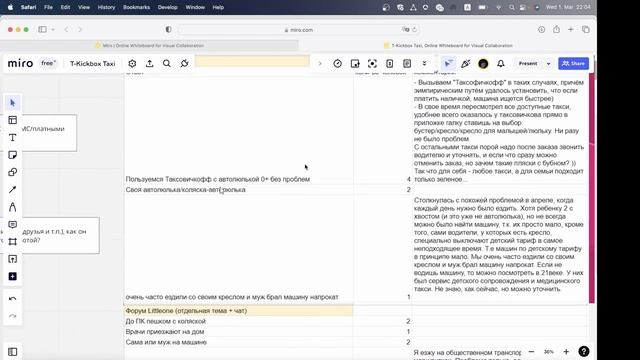Viewport: 640px width, 360px height.
Task: Open the Shapes tool
Action: pos(13,172)
